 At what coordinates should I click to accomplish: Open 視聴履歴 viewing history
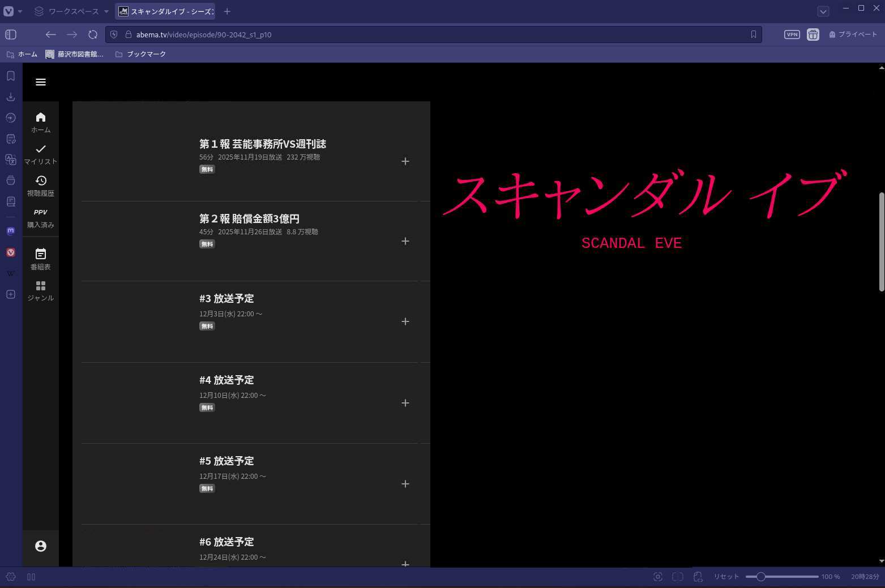[x=41, y=186]
